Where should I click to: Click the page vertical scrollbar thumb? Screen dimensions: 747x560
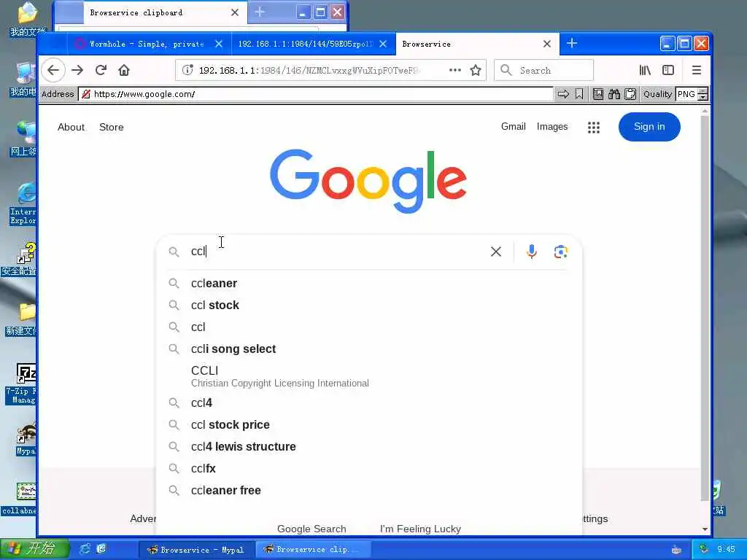705,308
